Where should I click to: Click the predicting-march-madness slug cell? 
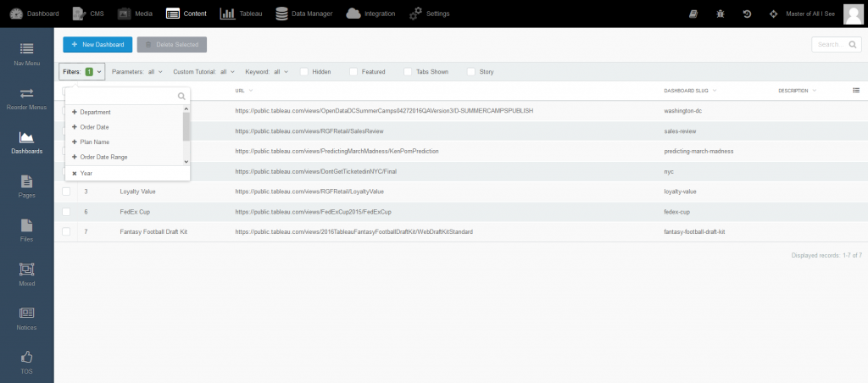(698, 152)
